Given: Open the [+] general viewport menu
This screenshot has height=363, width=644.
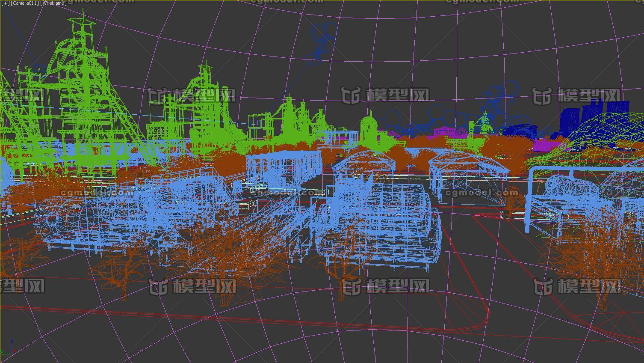Looking at the screenshot, I should coord(6,3).
